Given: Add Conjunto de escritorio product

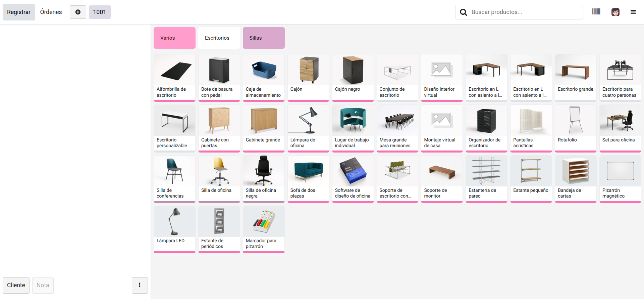Looking at the screenshot, I should pyautogui.click(x=397, y=78).
